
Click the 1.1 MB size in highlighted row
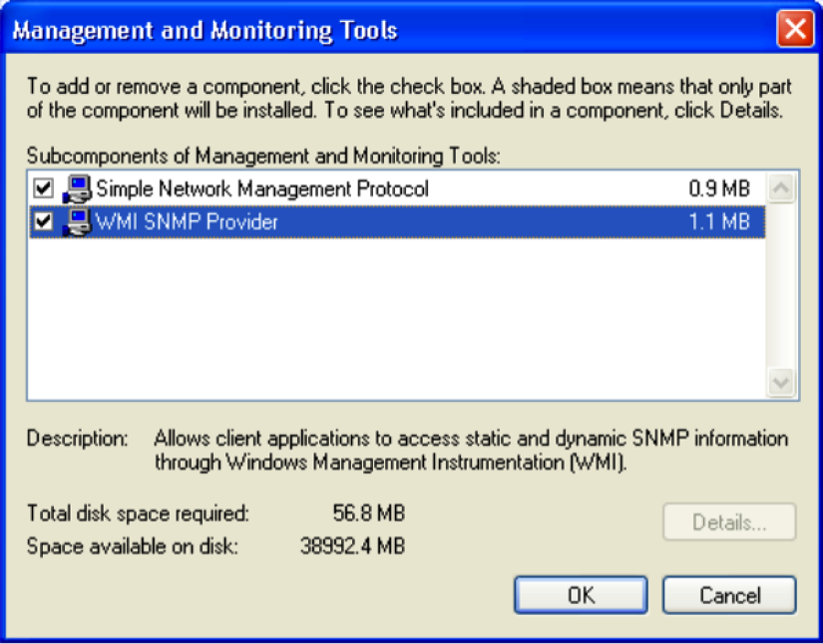[x=718, y=221]
